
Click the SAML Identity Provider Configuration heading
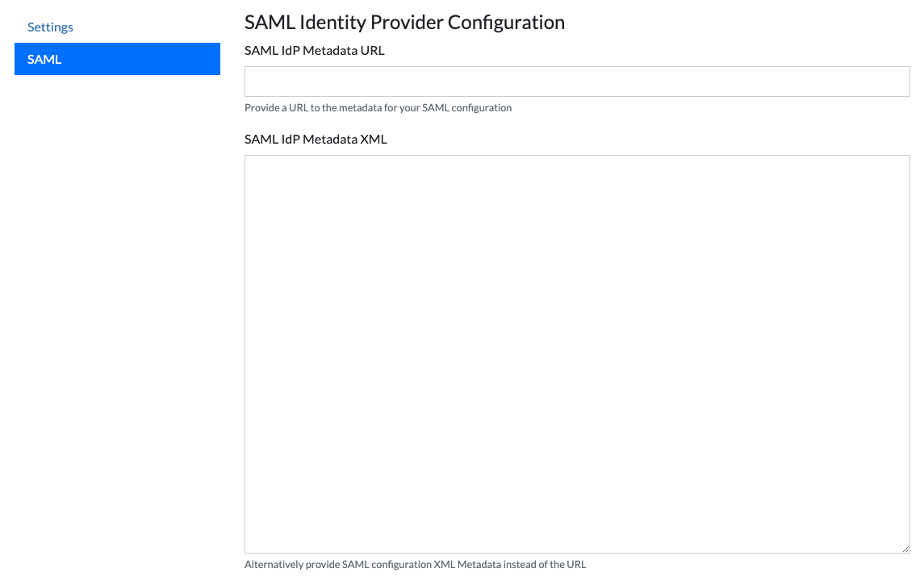coord(404,22)
